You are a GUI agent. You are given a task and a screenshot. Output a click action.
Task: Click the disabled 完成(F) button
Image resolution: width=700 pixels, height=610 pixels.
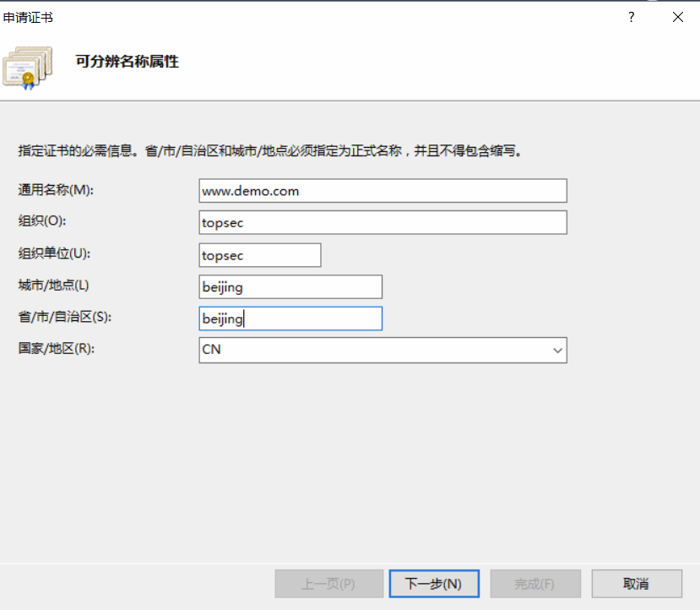(535, 584)
